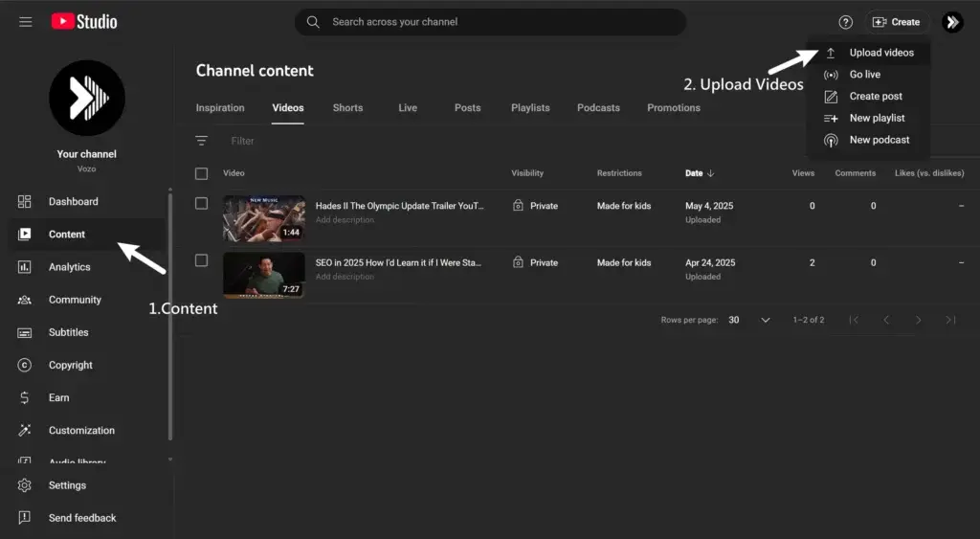Click the account avatar in top bar
The image size is (980, 539).
click(x=951, y=22)
